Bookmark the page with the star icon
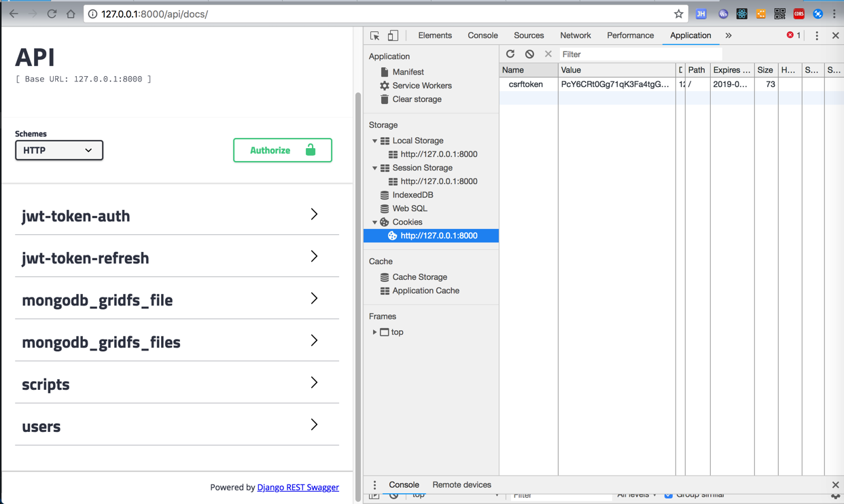844x504 pixels. click(678, 14)
